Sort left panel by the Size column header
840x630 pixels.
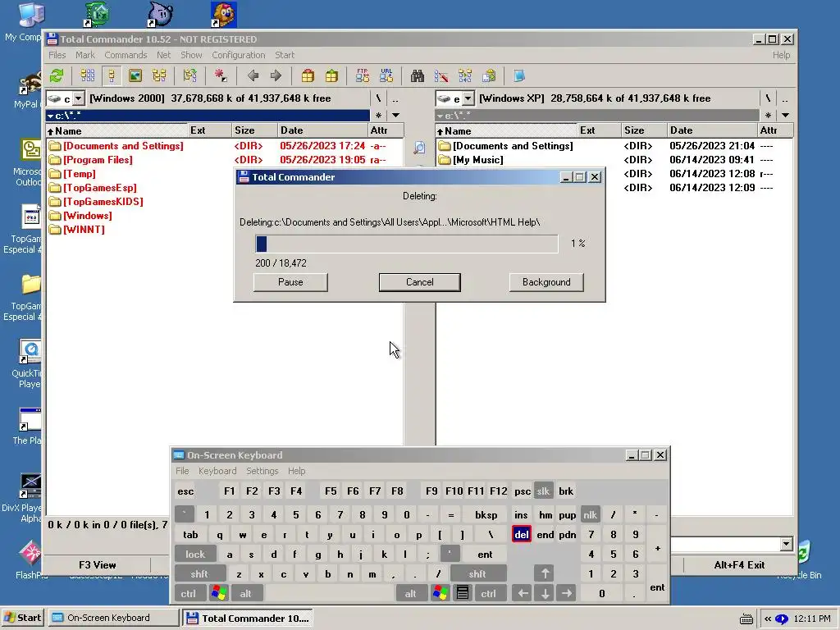coord(255,130)
